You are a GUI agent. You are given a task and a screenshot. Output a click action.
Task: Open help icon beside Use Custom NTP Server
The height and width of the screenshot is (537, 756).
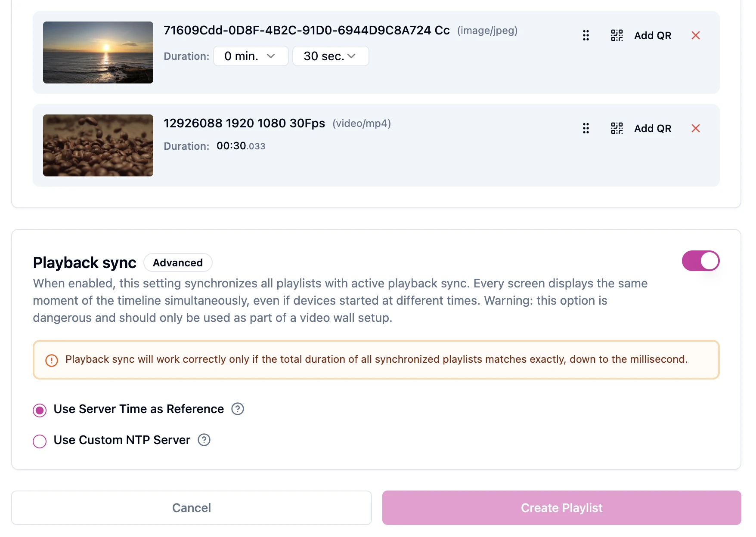coord(204,440)
